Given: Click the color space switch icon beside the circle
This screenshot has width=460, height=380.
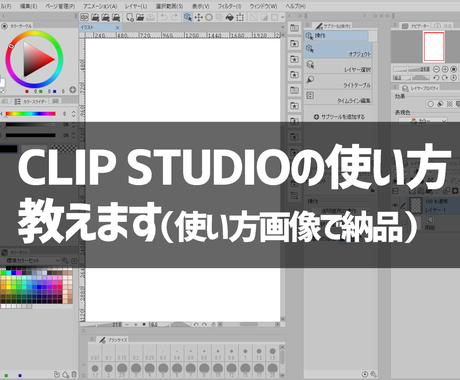Looking at the screenshot, I should coord(72,89).
